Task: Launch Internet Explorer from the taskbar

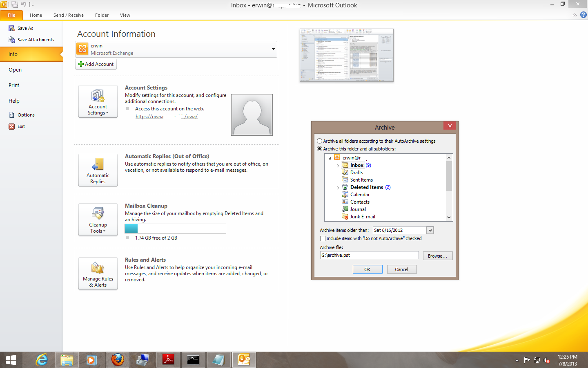Action: tap(41, 360)
